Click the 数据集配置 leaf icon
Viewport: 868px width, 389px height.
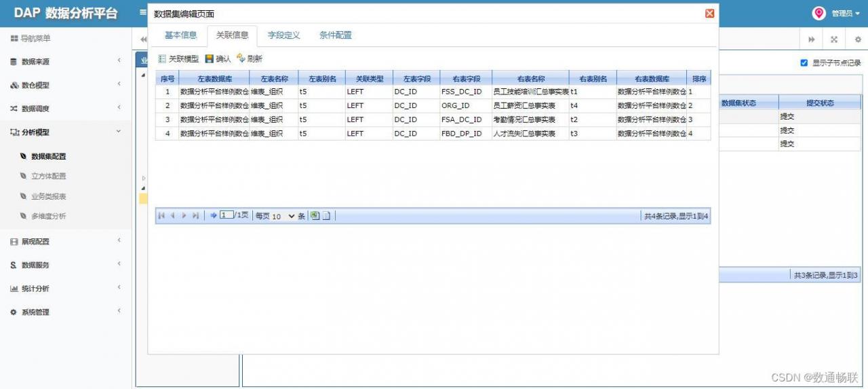pyautogui.click(x=24, y=156)
